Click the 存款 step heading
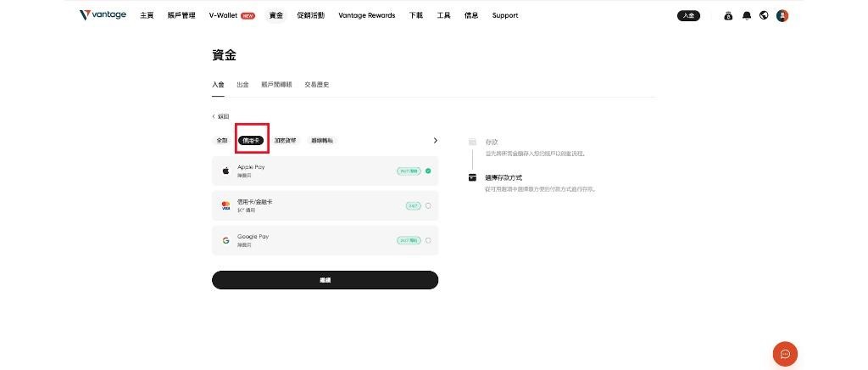The width and height of the screenshot is (868, 370). coord(492,143)
